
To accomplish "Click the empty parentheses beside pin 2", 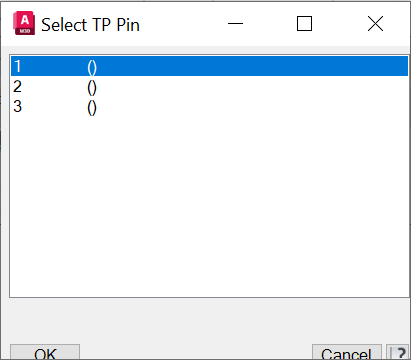I will tap(92, 88).
